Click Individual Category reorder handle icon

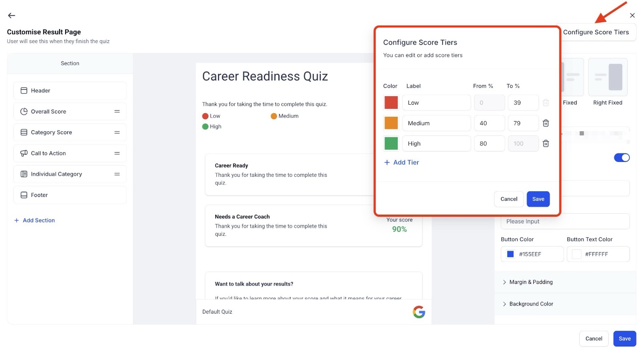click(117, 174)
